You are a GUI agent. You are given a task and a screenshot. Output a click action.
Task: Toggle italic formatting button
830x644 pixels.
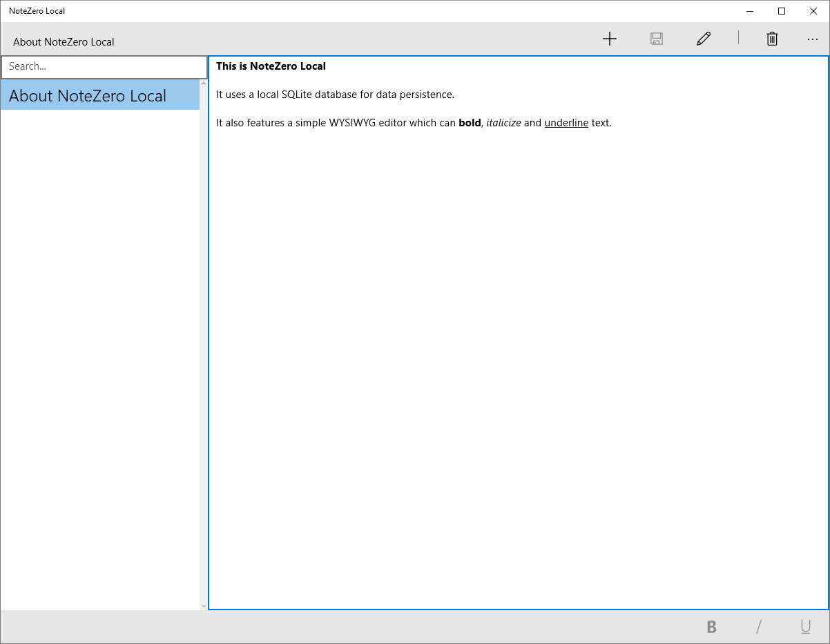point(759,627)
